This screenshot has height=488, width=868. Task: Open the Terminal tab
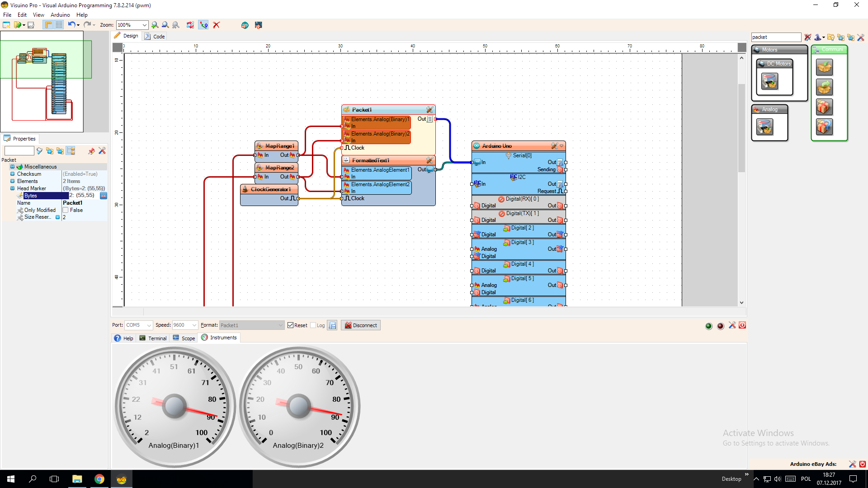[x=153, y=338]
